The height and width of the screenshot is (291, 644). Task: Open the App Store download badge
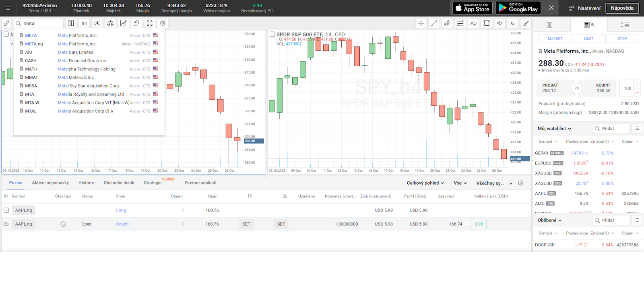473,8
